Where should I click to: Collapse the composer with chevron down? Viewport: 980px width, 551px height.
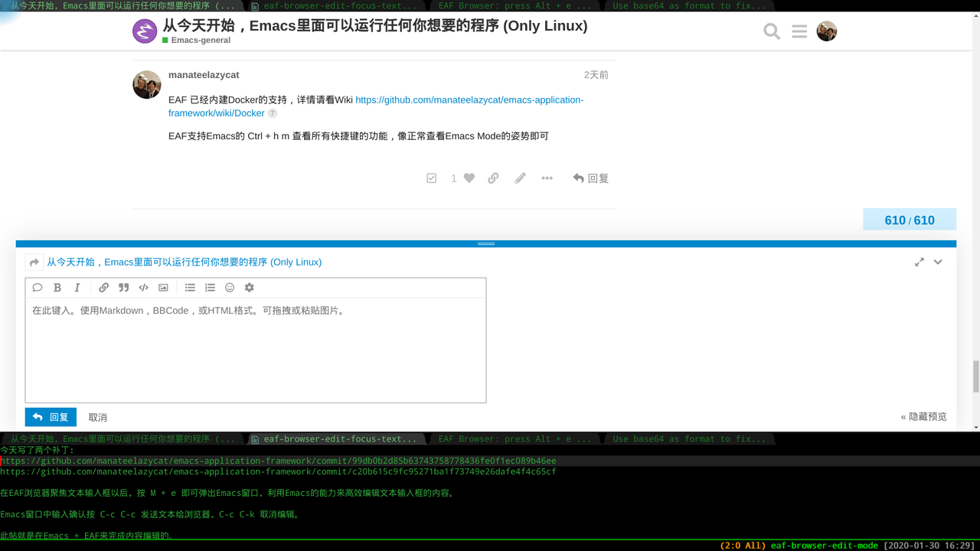coord(938,262)
